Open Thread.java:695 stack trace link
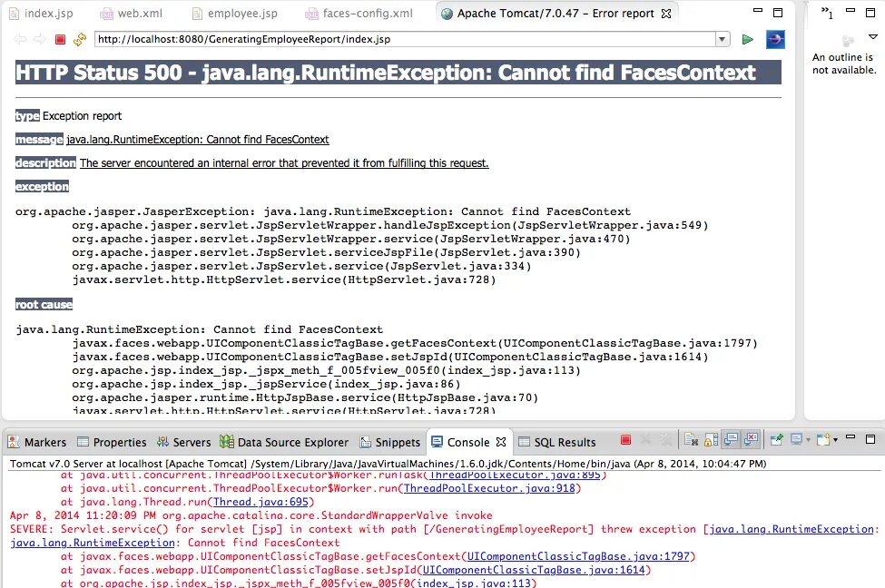This screenshot has width=885, height=588. [x=261, y=502]
